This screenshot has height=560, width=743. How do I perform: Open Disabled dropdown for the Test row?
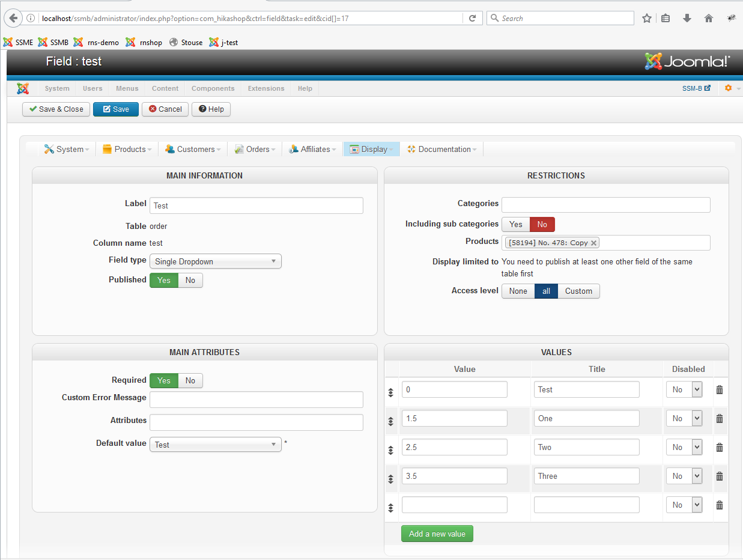coord(684,389)
